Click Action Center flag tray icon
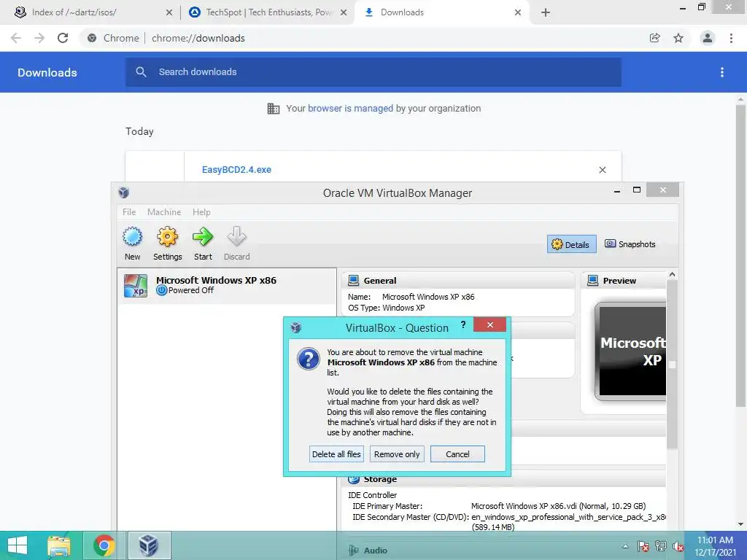Image resolution: width=747 pixels, height=560 pixels. coord(643,546)
